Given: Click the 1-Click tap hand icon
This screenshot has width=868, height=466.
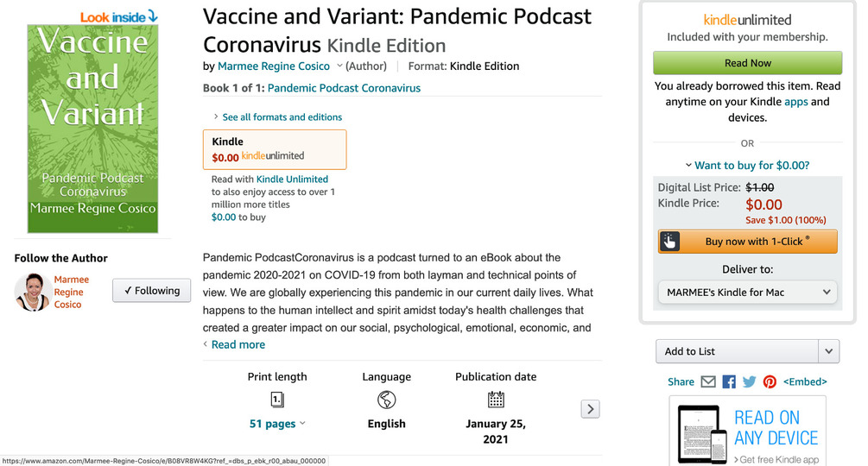Looking at the screenshot, I should point(670,242).
